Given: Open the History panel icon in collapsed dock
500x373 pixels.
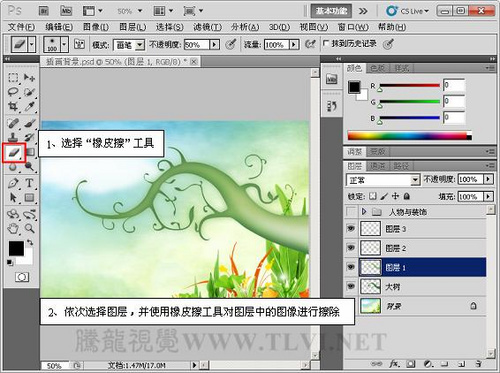Looking at the screenshot, I should pos(331,106).
